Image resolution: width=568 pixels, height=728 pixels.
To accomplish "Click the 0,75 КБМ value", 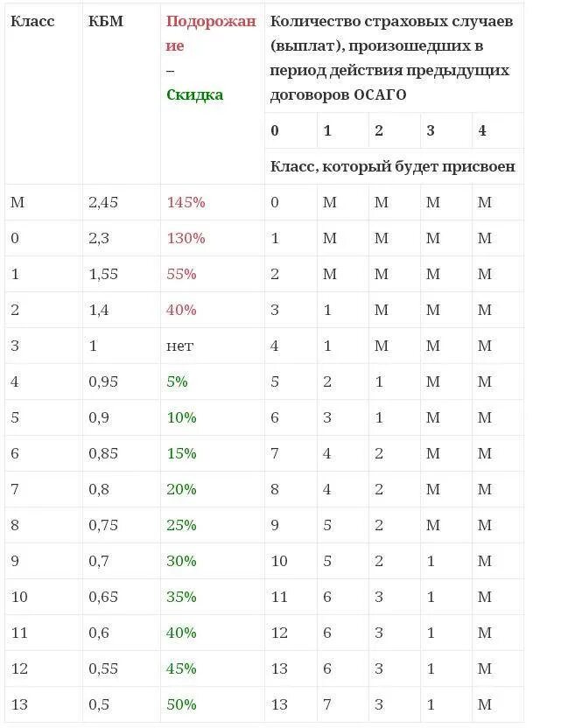I will [x=103, y=525].
